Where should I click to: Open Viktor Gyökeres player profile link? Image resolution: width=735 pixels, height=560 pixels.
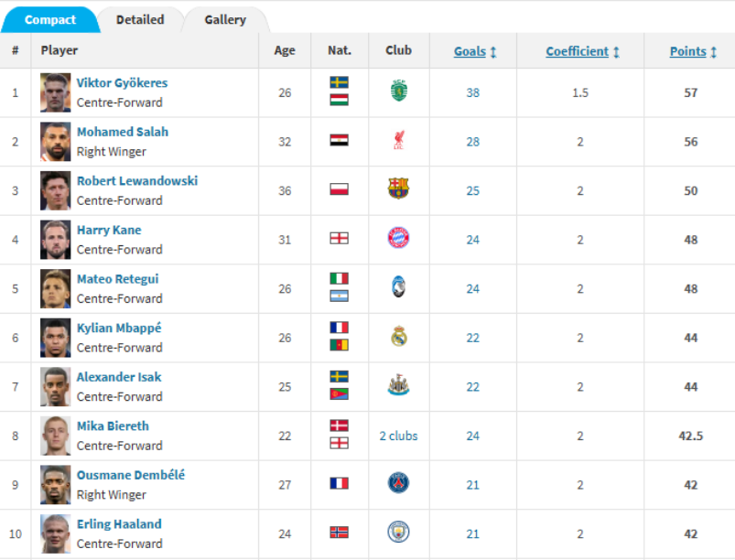tap(122, 82)
